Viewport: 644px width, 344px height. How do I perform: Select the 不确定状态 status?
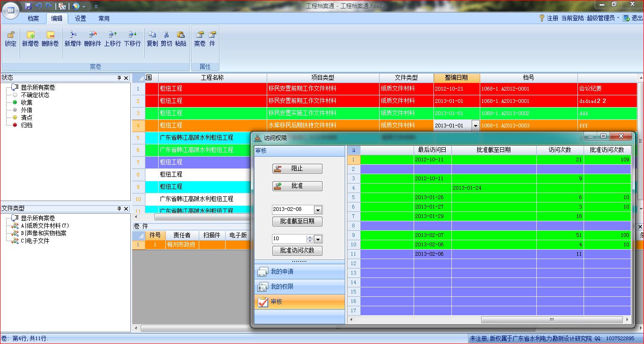point(35,95)
